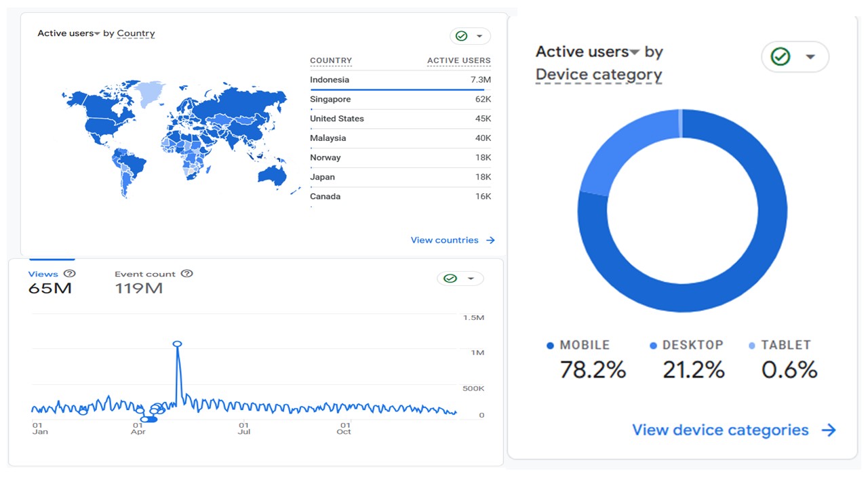This screenshot has width=868, height=488.
Task: Select the Indonesia row in country table
Action: point(400,80)
